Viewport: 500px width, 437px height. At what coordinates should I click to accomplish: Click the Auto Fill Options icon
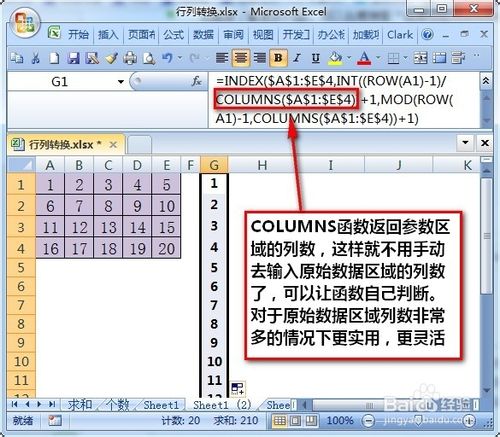pyautogui.click(x=238, y=389)
